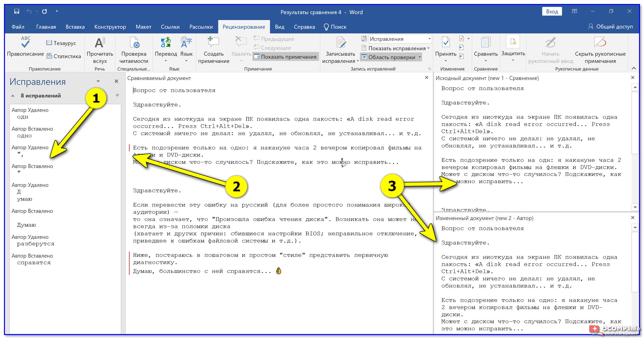Switch to the Вставка tab
Image resolution: width=644 pixels, height=339 pixels.
click(x=75, y=27)
